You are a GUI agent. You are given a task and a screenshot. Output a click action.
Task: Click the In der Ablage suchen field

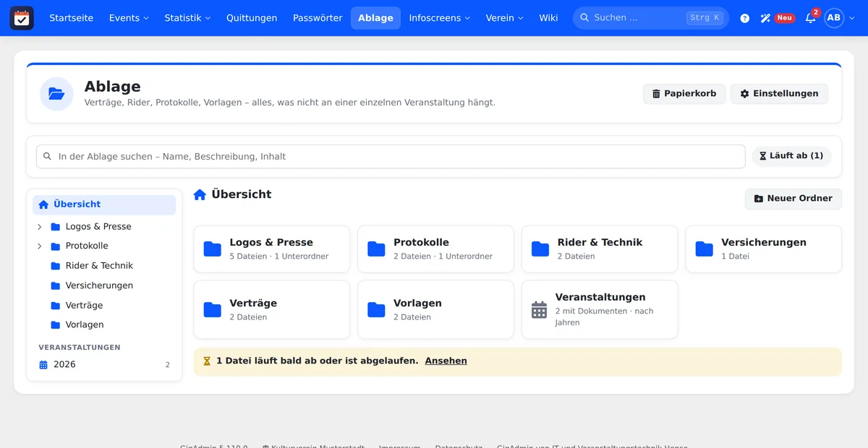coord(391,157)
